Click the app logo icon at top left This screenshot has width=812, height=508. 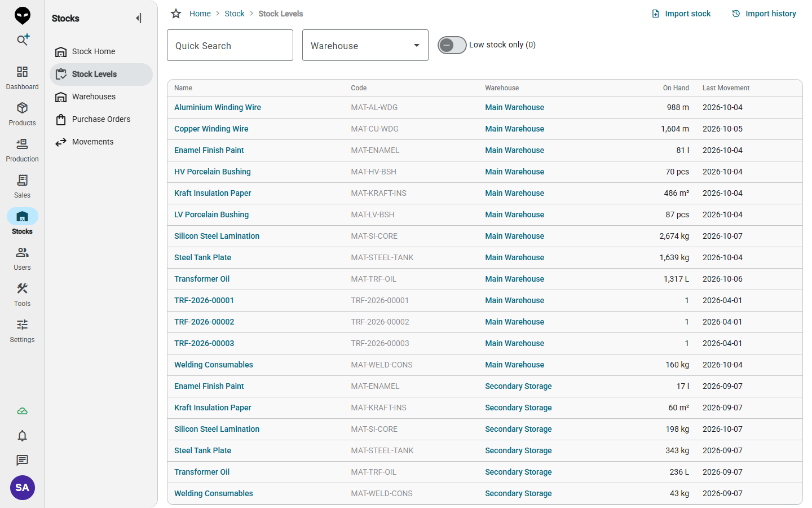click(23, 15)
